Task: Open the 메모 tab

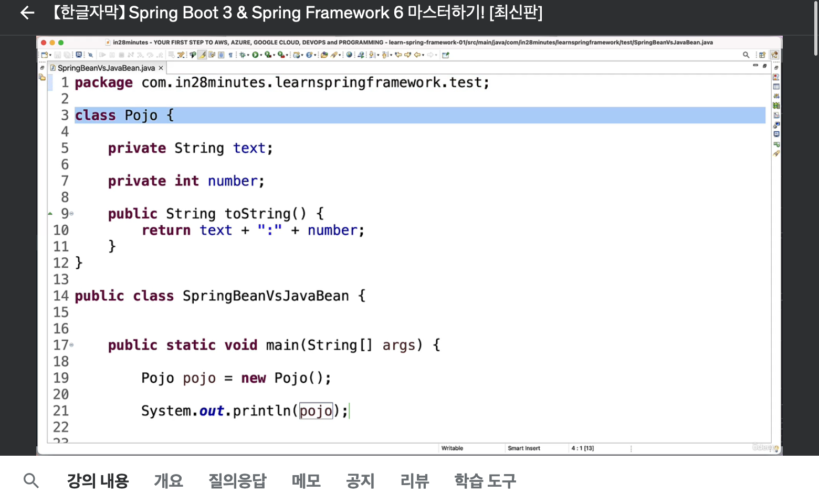Action: click(x=306, y=480)
